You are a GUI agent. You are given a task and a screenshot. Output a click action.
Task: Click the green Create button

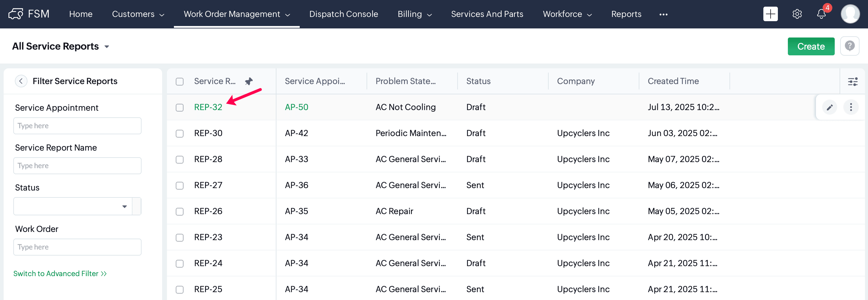pyautogui.click(x=811, y=46)
